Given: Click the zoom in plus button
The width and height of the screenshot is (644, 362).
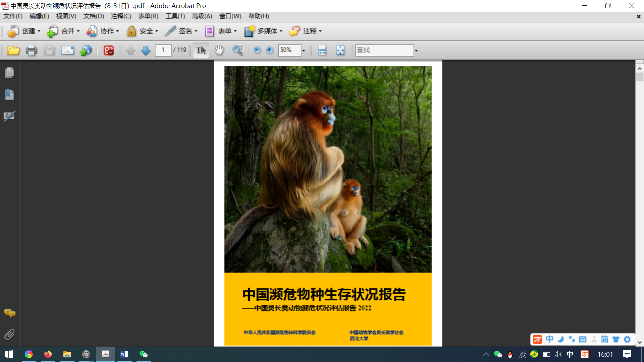Looking at the screenshot, I should [x=270, y=50].
